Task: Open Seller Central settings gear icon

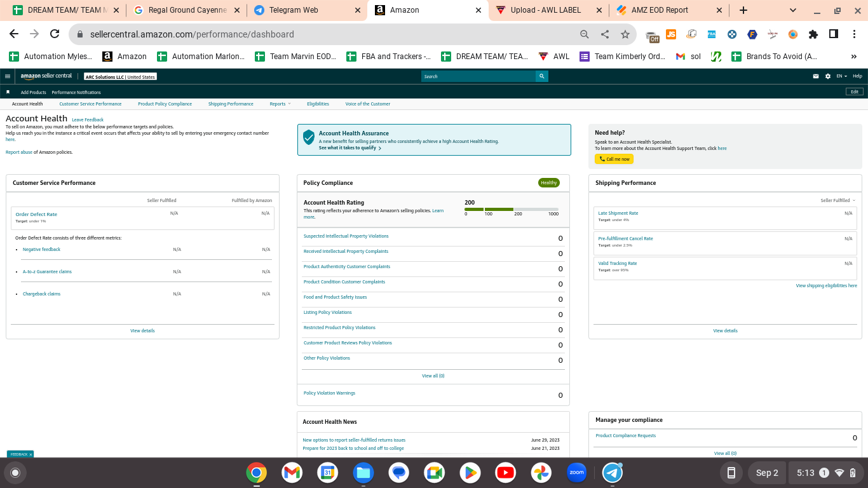Action: [x=828, y=76]
